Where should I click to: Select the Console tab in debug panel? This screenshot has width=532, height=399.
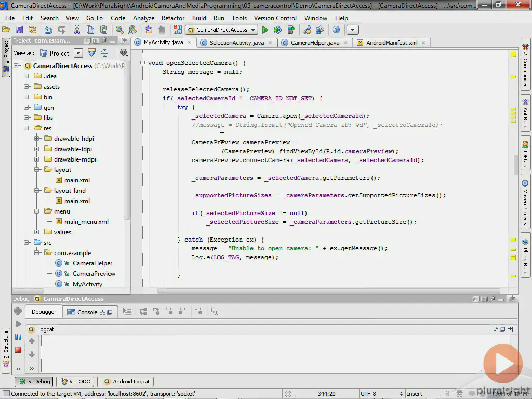pyautogui.click(x=87, y=312)
